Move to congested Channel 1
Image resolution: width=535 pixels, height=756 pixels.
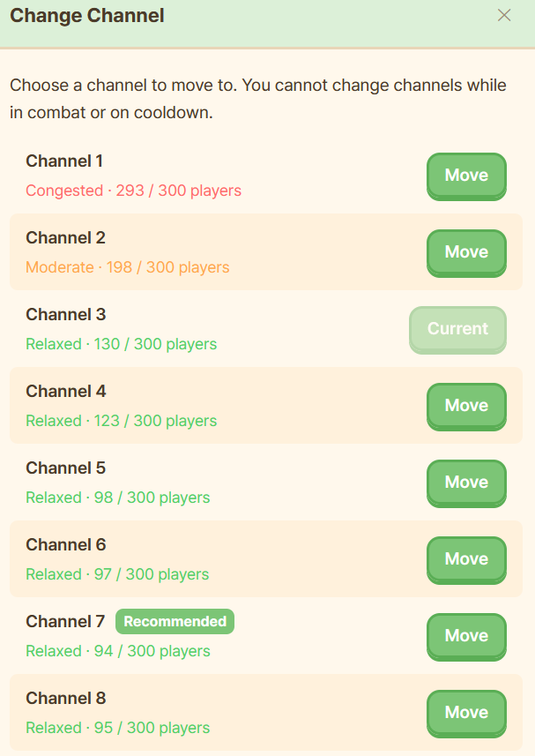pyautogui.click(x=466, y=176)
